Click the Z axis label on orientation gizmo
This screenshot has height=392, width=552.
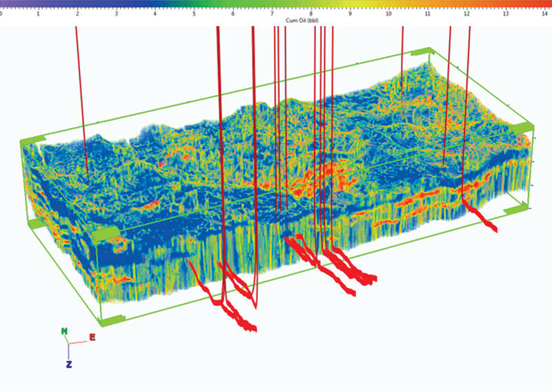coord(69,364)
